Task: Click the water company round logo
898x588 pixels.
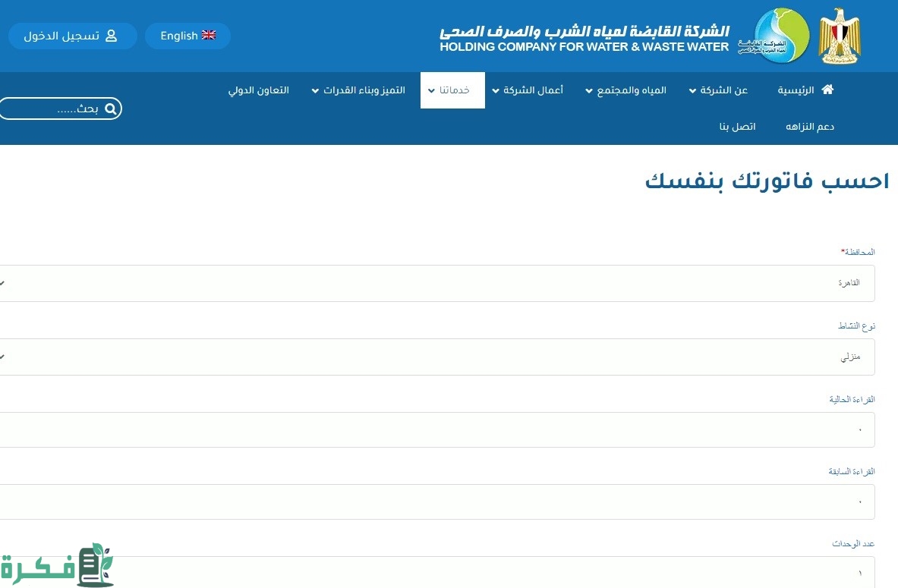Action: 782,36
